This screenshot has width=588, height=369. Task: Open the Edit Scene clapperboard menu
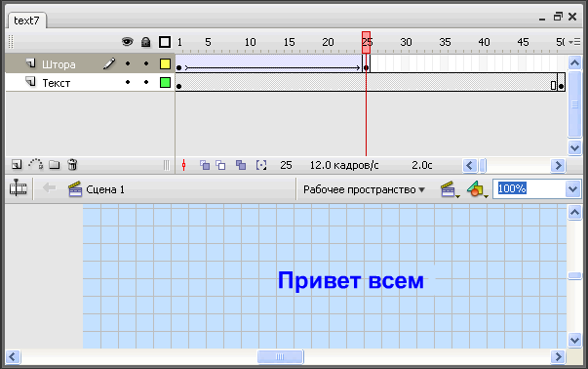tap(450, 189)
